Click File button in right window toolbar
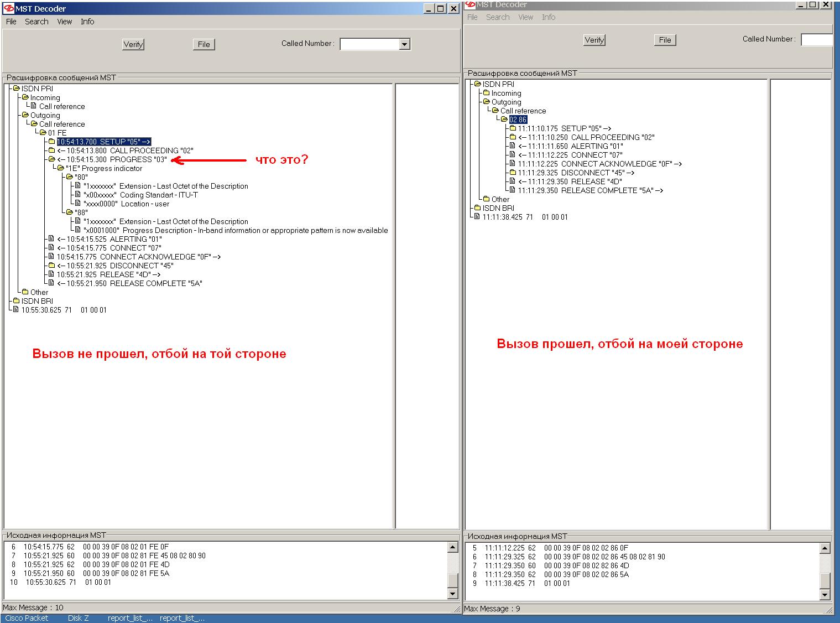The width and height of the screenshot is (840, 623). click(665, 40)
